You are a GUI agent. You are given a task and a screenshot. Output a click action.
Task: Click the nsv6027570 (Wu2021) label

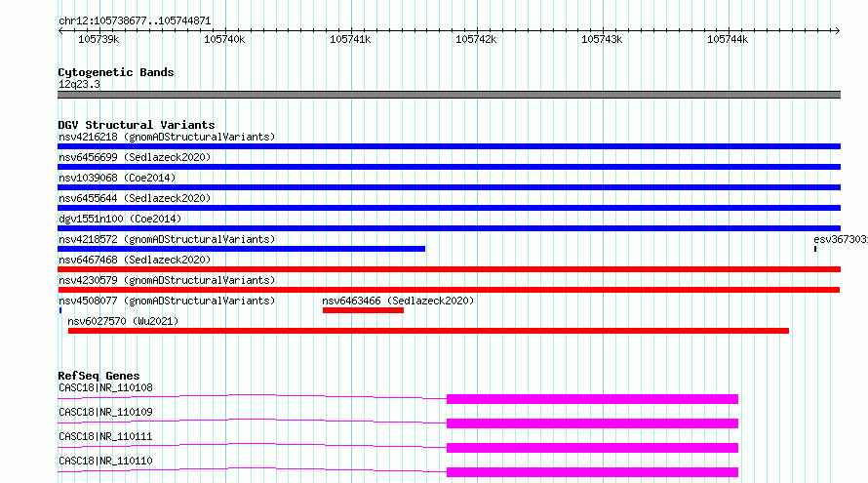pos(123,321)
